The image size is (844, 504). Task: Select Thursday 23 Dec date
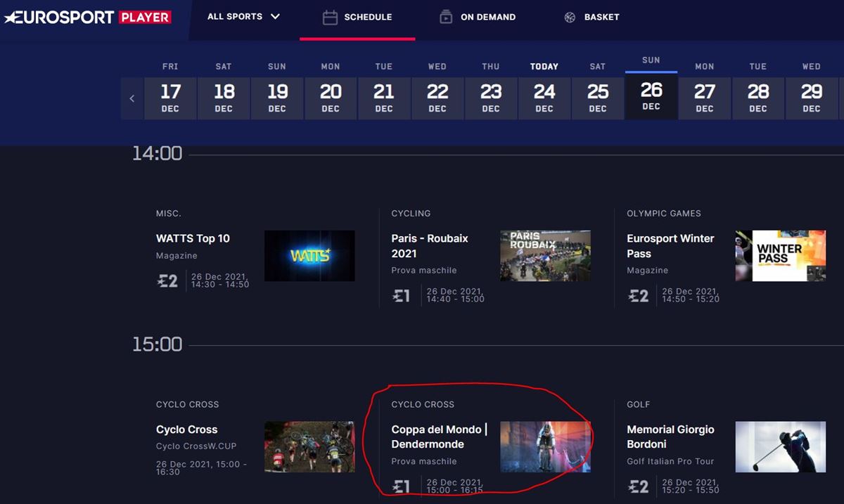pos(491,98)
